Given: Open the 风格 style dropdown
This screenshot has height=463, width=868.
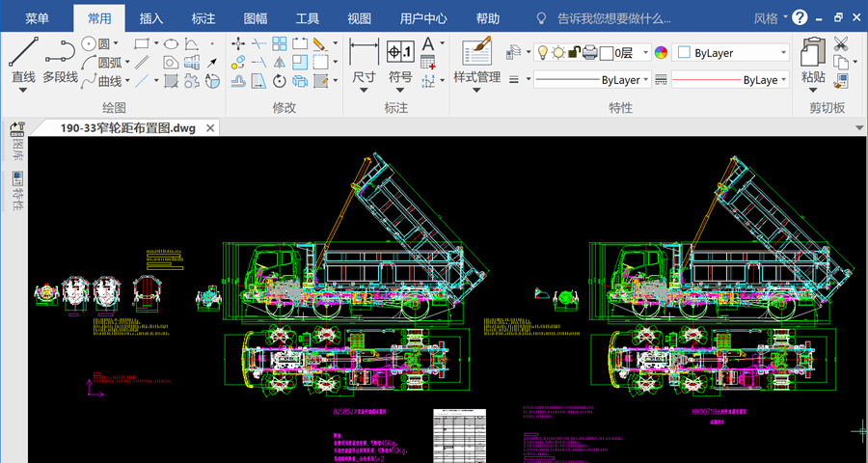Looking at the screenshot, I should click(x=771, y=18).
